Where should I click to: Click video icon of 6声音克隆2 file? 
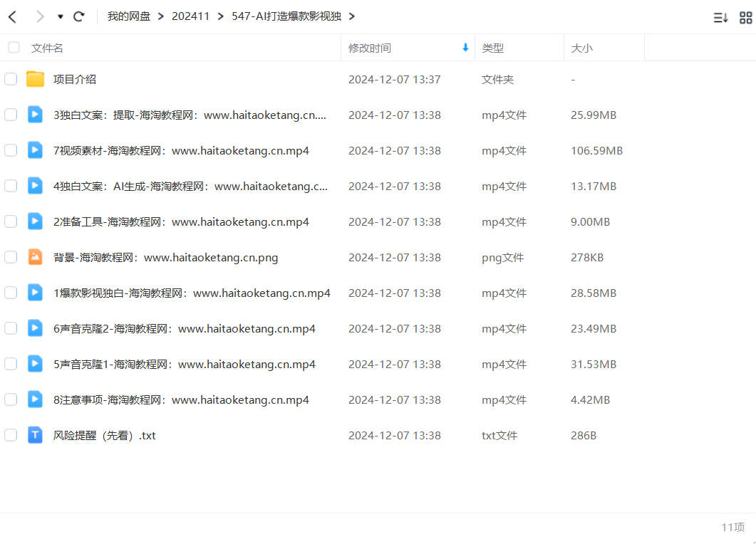pos(35,328)
